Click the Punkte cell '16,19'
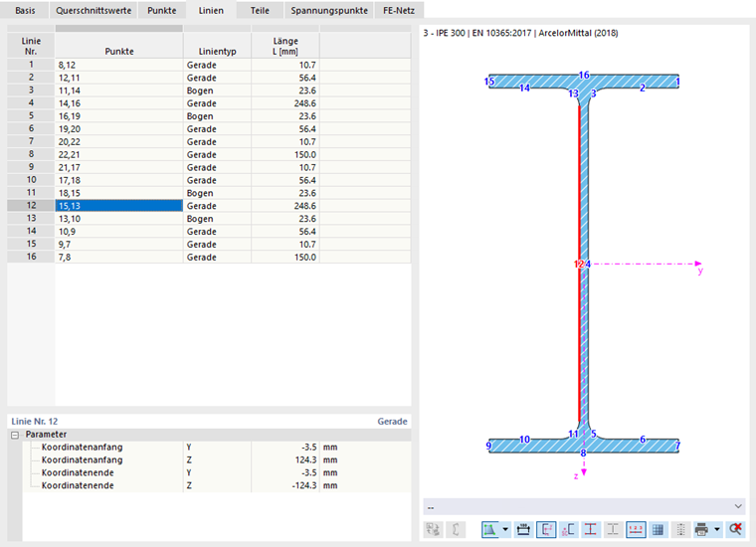Image resolution: width=756 pixels, height=547 pixels. pyautogui.click(x=119, y=116)
